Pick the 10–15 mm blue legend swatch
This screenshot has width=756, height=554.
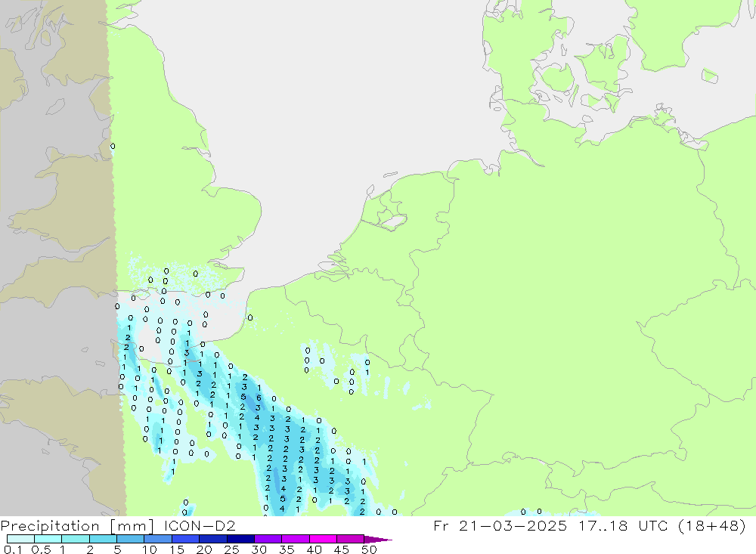point(158,539)
